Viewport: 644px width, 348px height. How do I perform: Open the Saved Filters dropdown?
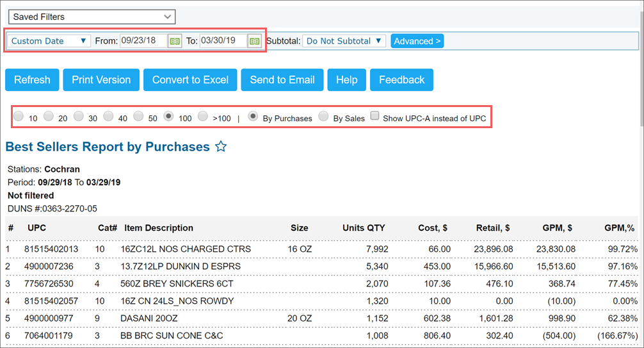(92, 17)
